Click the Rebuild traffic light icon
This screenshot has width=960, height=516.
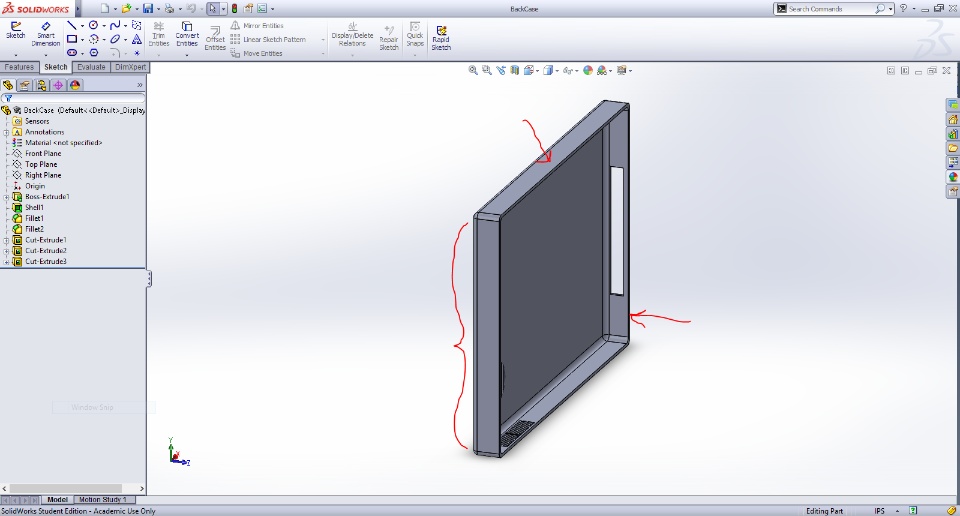(234, 9)
